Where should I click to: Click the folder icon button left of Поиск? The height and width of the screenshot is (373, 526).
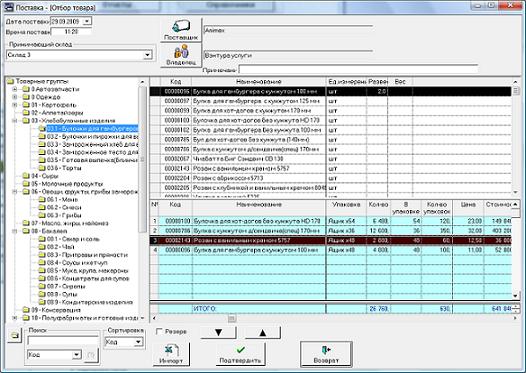(14, 335)
